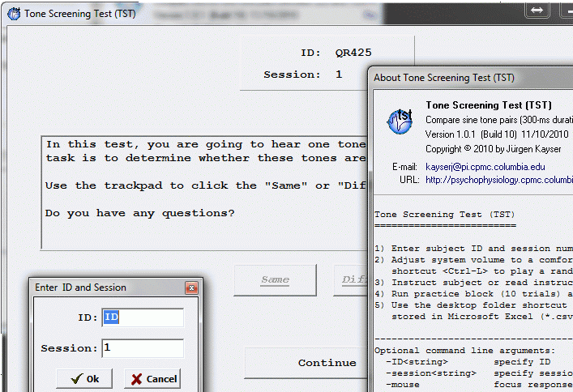Click the double-arrow button in top title bar
Viewport: 573px width, 392px height.
(537, 10)
